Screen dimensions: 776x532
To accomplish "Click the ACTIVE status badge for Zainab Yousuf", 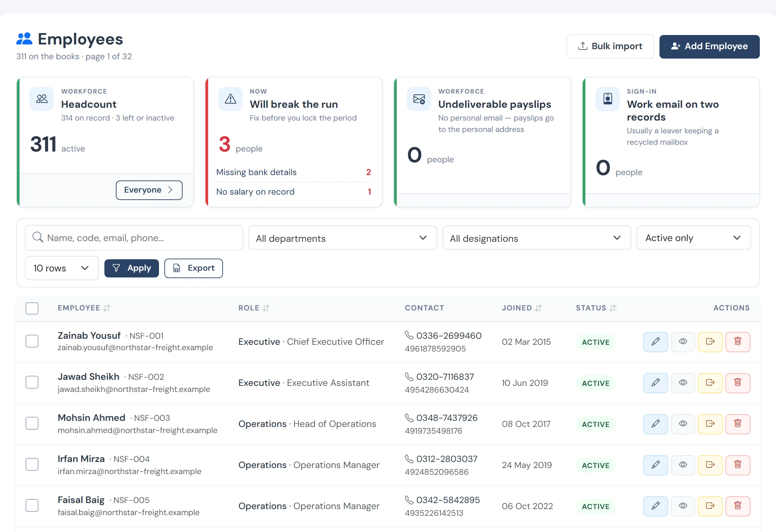I will tap(595, 342).
